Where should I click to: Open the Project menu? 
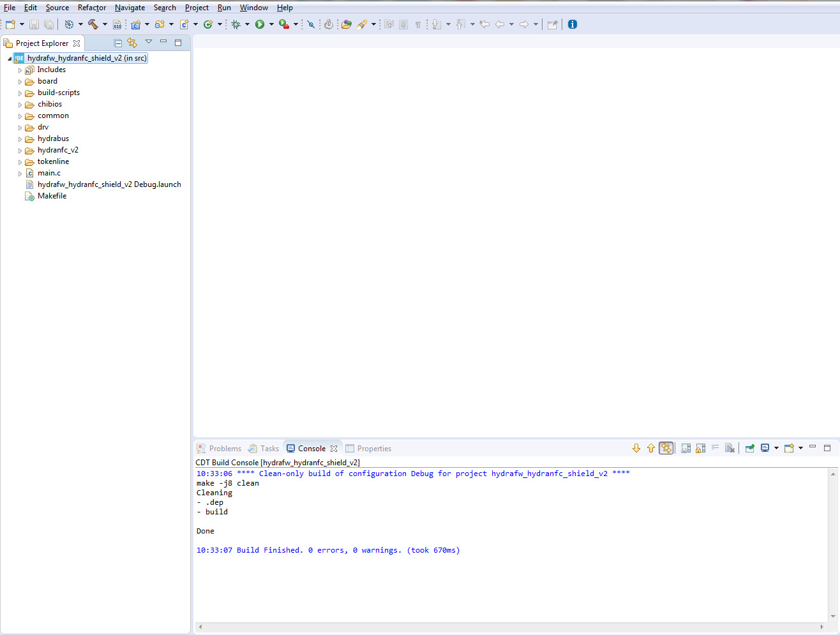196,7
